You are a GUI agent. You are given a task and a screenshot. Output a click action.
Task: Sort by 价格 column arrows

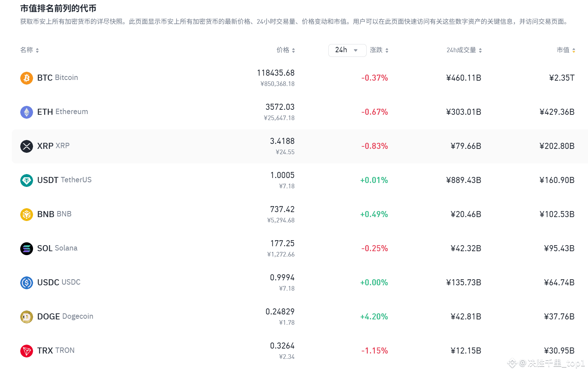(293, 50)
